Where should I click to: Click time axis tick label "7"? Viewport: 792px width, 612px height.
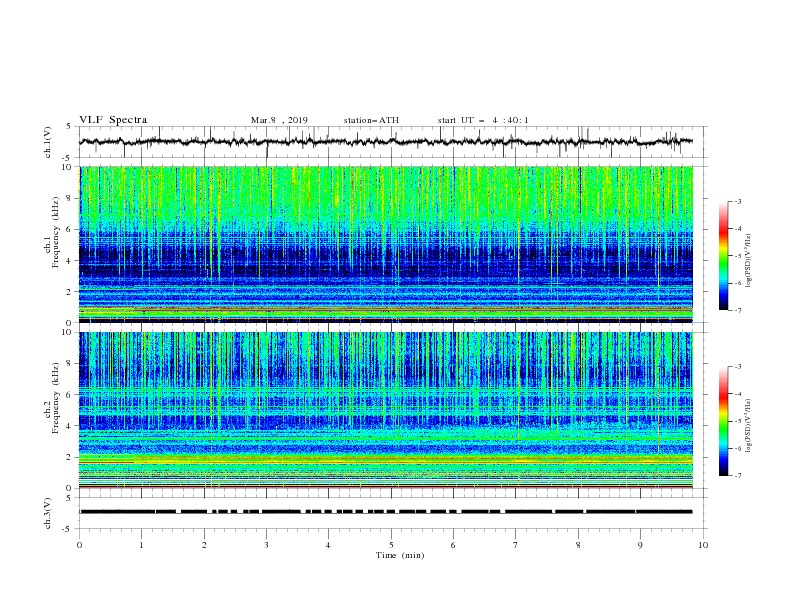pos(516,545)
